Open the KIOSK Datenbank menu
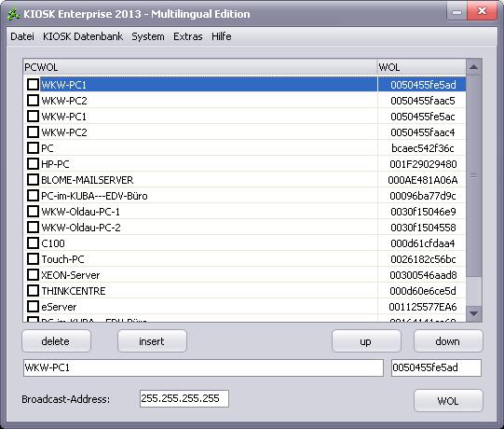Viewport: 504px width, 429px height. pos(83,36)
